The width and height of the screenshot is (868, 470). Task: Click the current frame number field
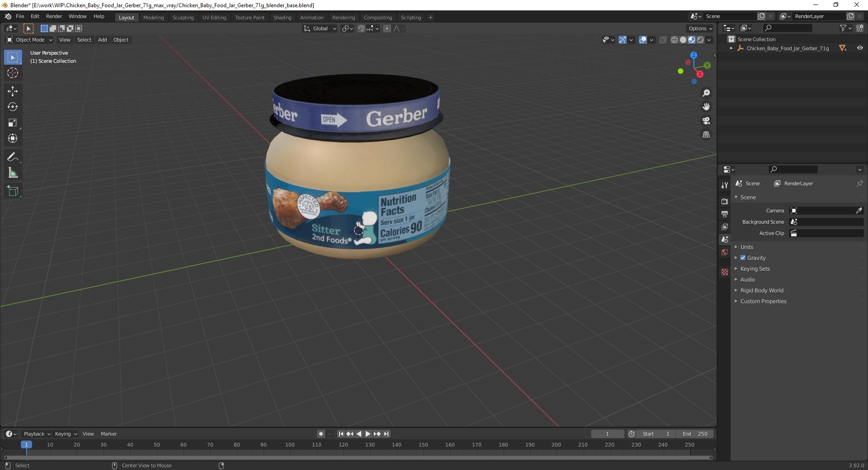point(607,434)
